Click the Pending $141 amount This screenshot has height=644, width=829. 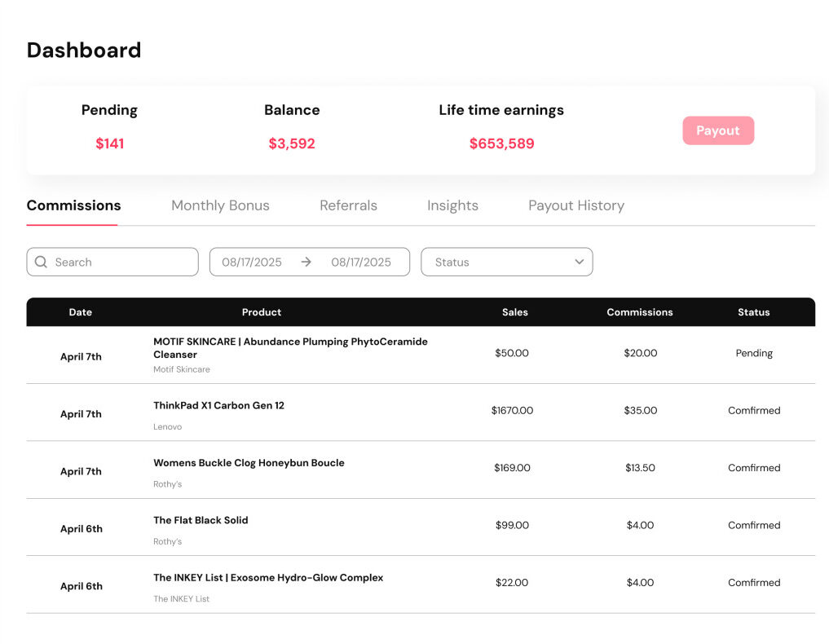pos(109,143)
